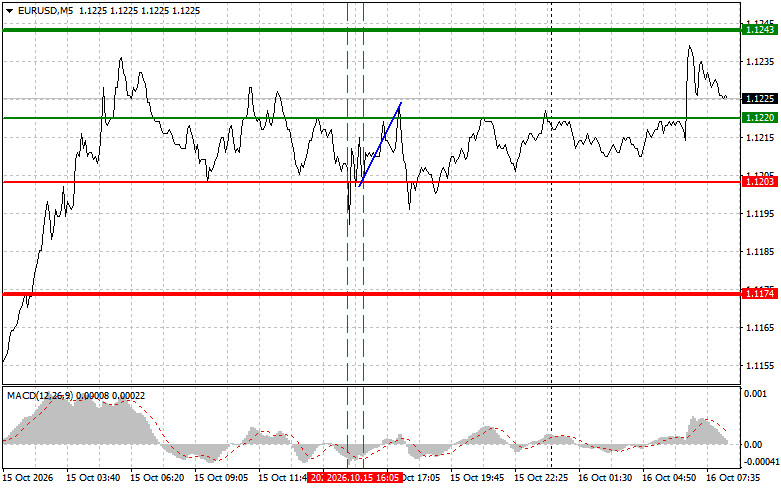
Task: Click the EURUSD,M5 chart title text
Action: [45, 10]
